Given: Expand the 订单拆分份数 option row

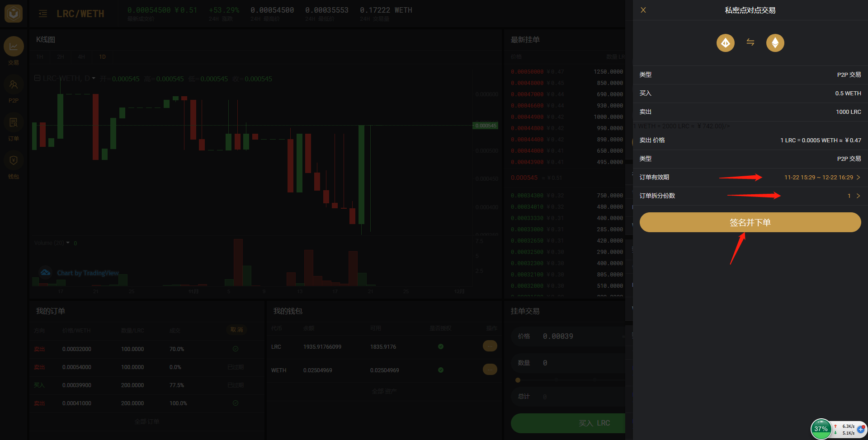Looking at the screenshot, I should click(750, 196).
